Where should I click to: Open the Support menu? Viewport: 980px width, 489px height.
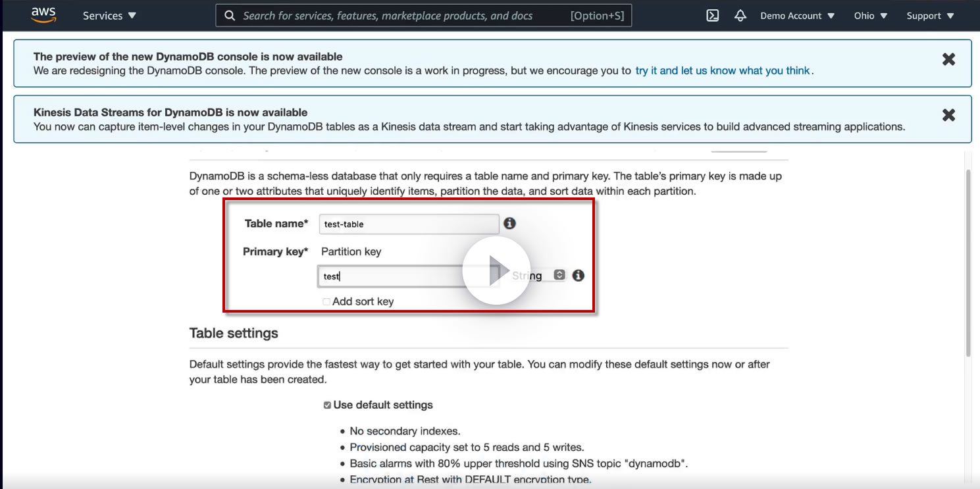click(x=930, y=16)
